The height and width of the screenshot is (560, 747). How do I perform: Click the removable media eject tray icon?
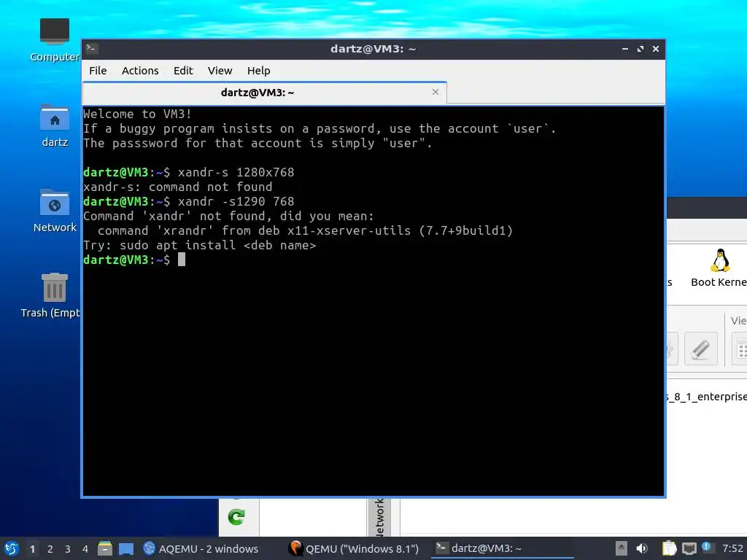[x=622, y=548]
